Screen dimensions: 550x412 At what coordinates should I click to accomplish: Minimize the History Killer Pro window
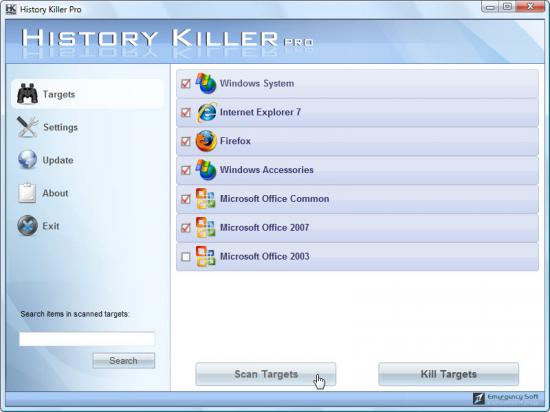click(490, 7)
